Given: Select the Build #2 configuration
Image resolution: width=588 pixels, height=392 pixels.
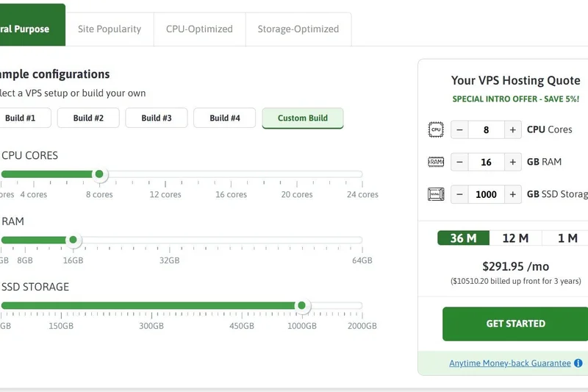Looking at the screenshot, I should click(88, 118).
